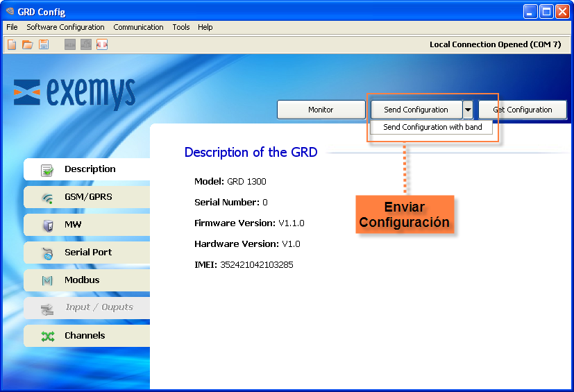Click the Serial Port connector icon
Viewport: 574px width, 392px height.
[x=47, y=253]
